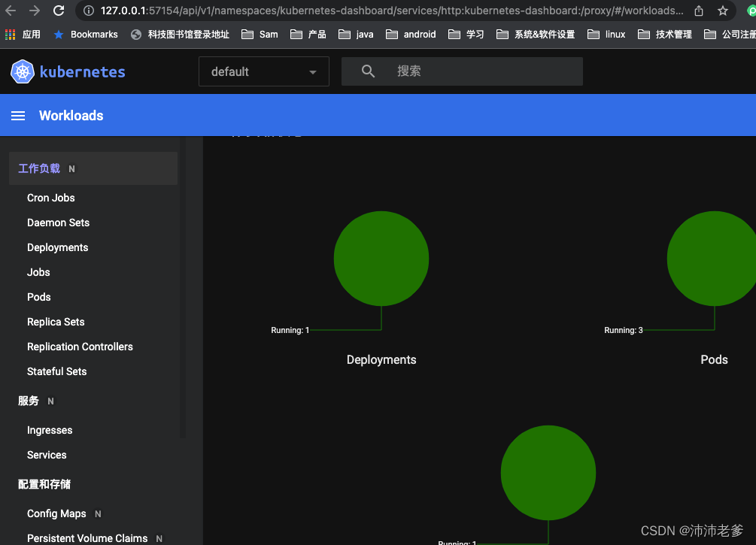Open the 应用 apps grid icon

[x=9, y=34]
